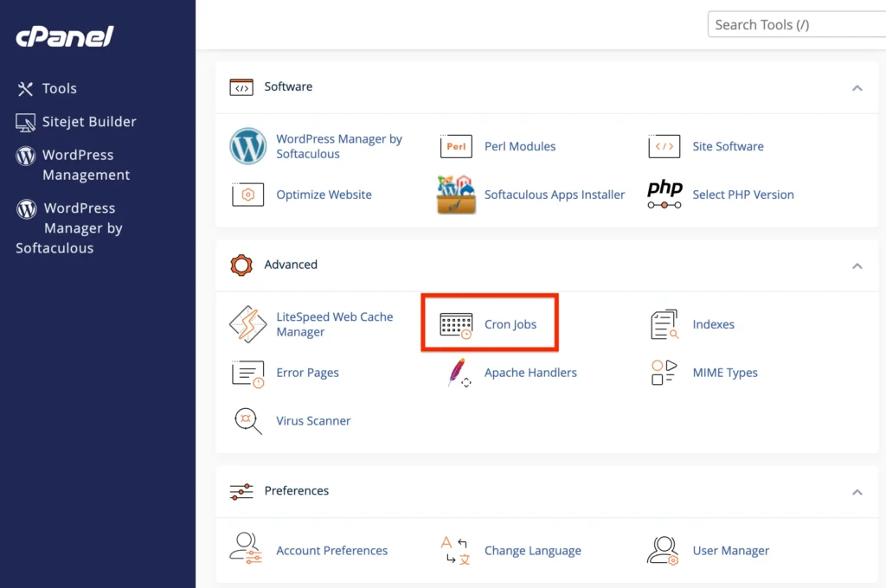Open WordPress Management from the sidebar

tap(78, 164)
